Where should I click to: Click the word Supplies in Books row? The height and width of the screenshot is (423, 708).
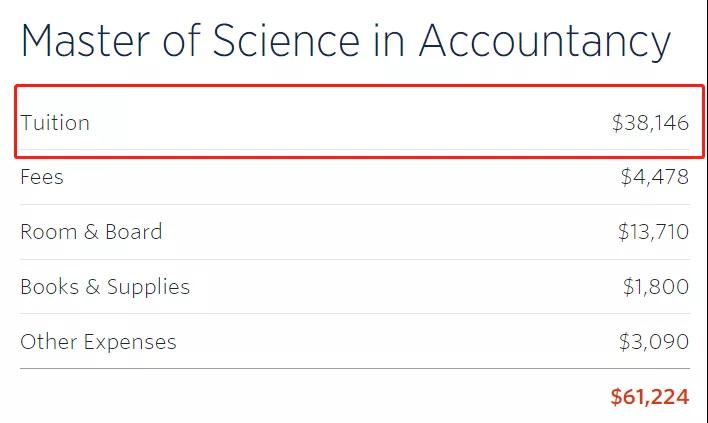149,287
